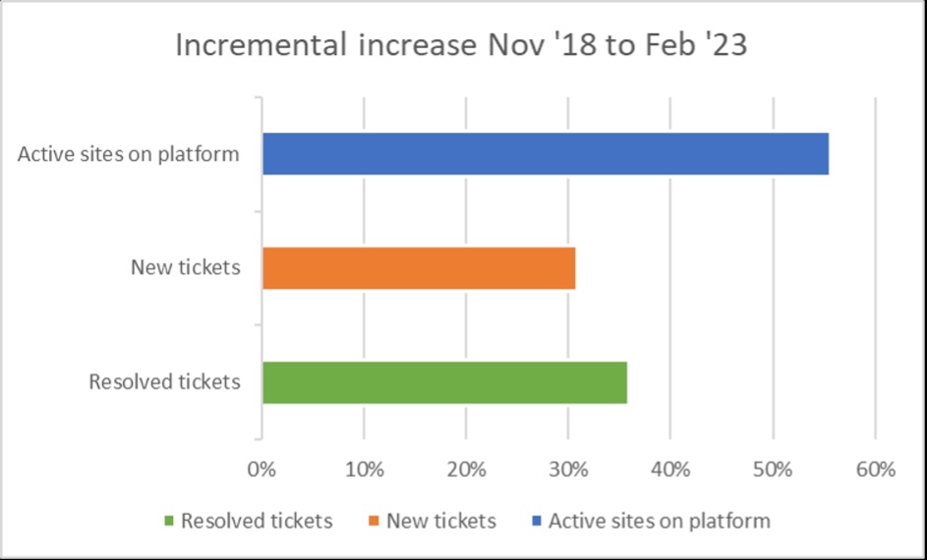The height and width of the screenshot is (560, 927).
Task: Click the 60% horizontal axis label
Action: pos(875,470)
